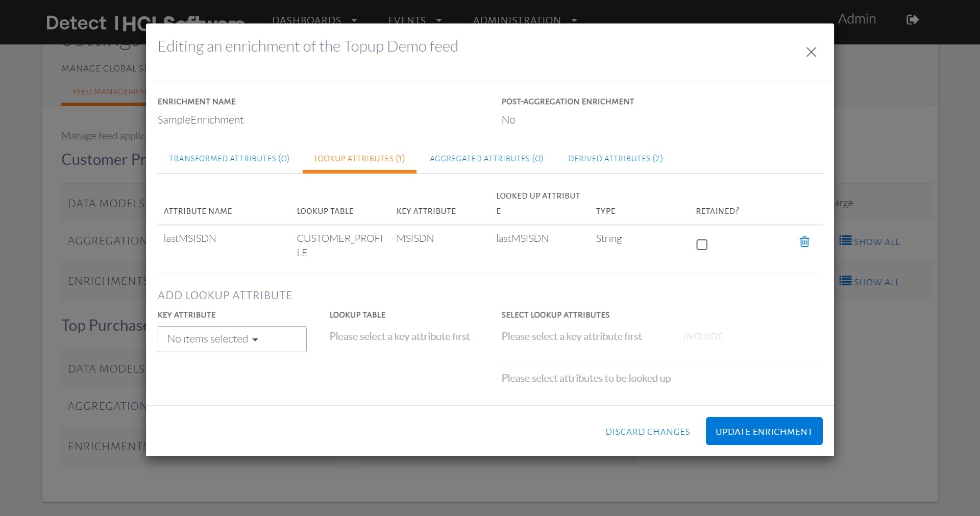980x516 pixels.
Task: Switch to the Transformed Attributes tab
Action: pos(229,159)
